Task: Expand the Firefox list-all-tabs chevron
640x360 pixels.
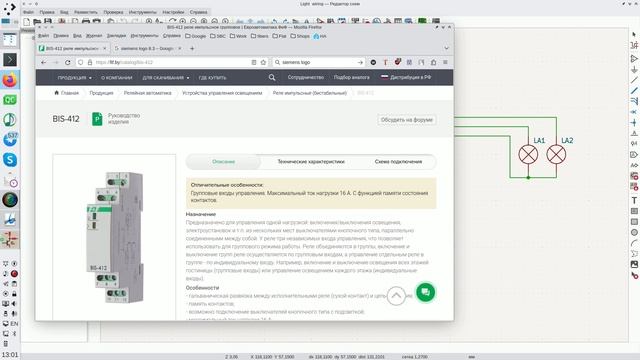Action: point(446,48)
